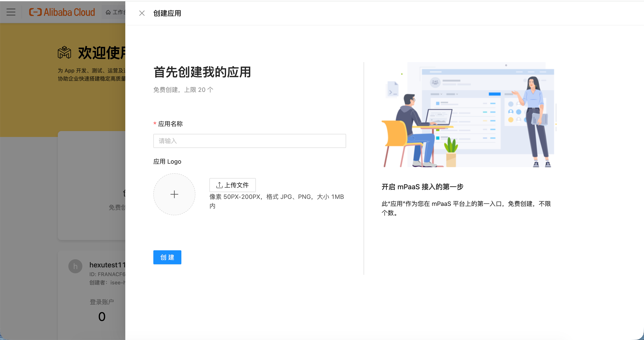Click the mPaaS cube icon beside 欢迎使用

64,53
